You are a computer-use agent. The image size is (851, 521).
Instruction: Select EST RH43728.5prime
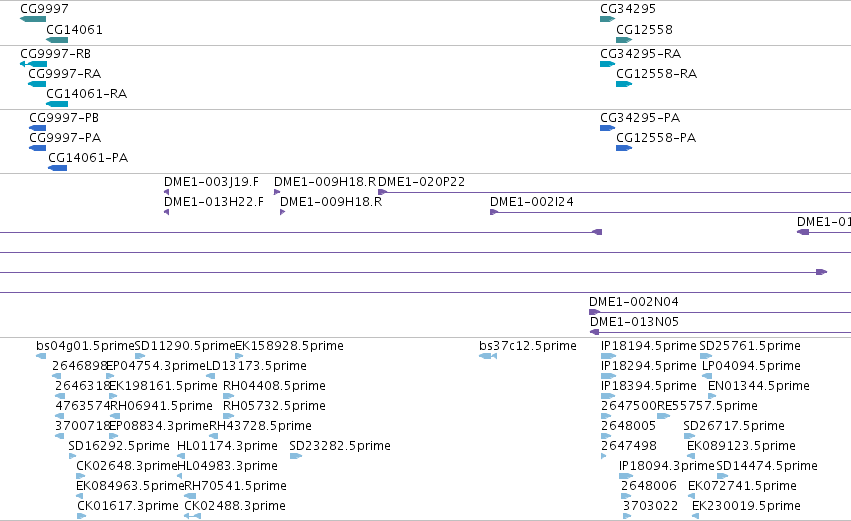pyautogui.click(x=260, y=426)
